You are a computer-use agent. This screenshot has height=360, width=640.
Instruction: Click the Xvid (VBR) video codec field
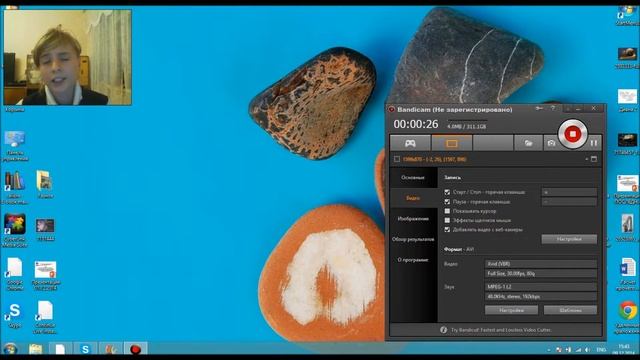tap(541, 264)
